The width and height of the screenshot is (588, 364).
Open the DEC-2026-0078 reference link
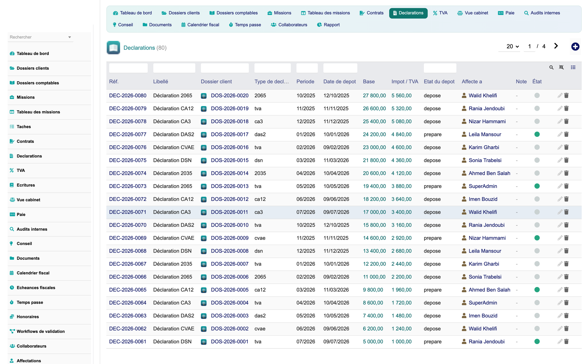(x=128, y=121)
